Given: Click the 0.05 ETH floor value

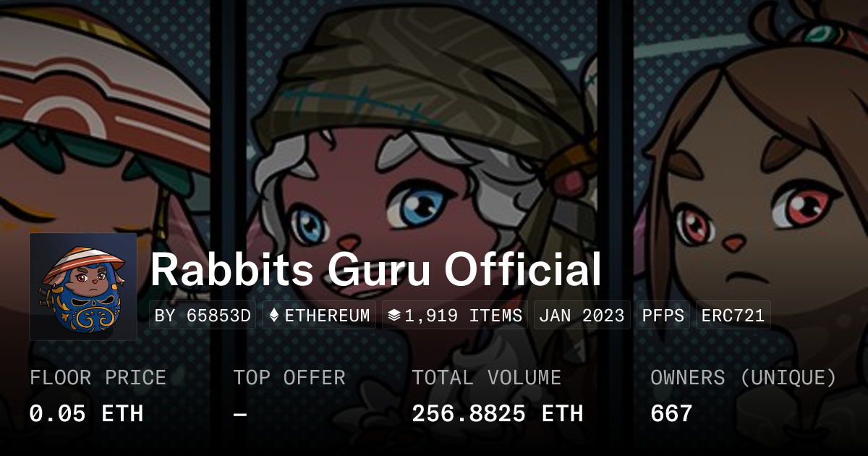Looking at the screenshot, I should (x=86, y=414).
